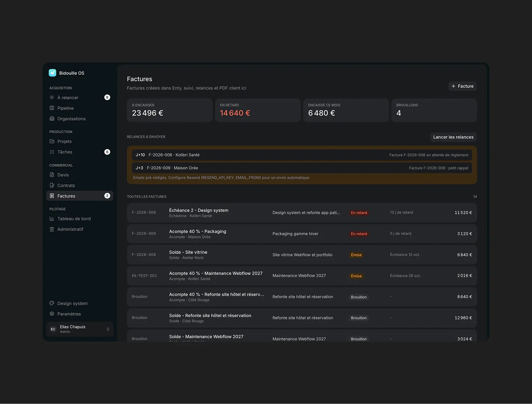
Task: Navigate to Contrats
Action: tap(80, 186)
